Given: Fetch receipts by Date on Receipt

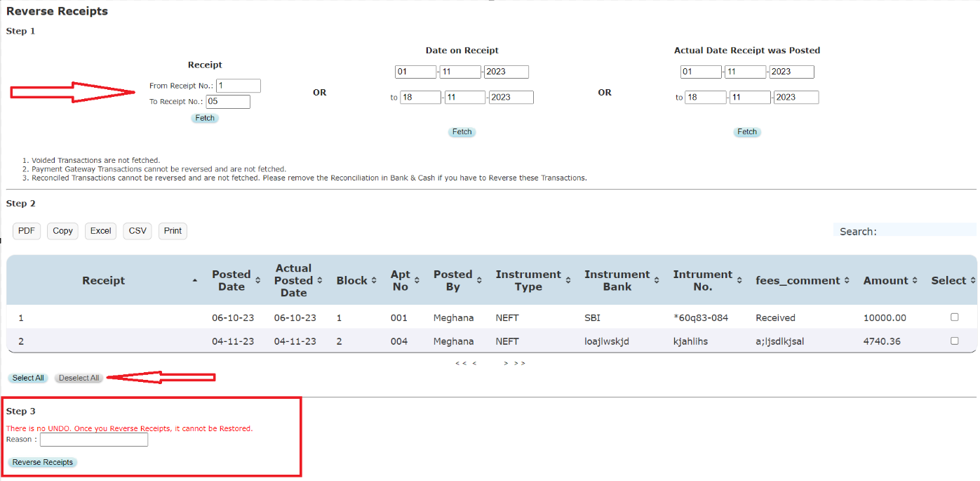Looking at the screenshot, I should [x=462, y=132].
